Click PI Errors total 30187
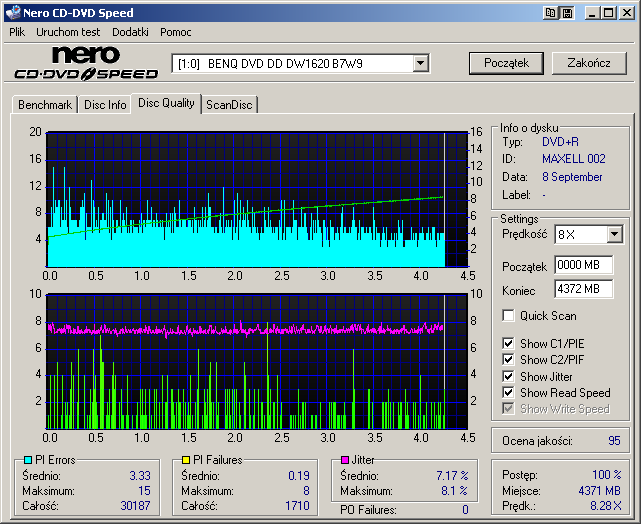The width and height of the screenshot is (641, 524). (x=135, y=506)
